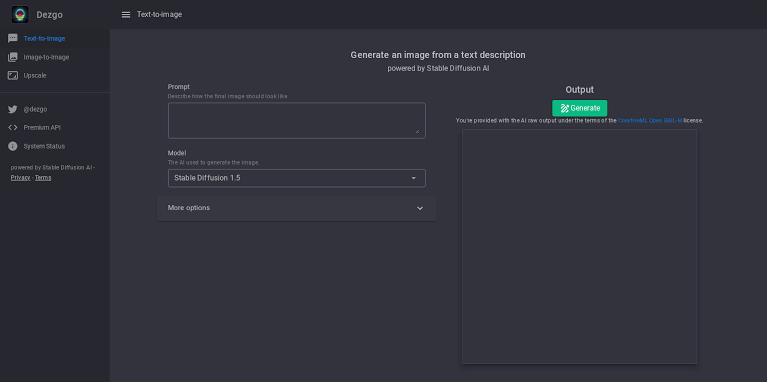Click the Dezgo brand name text
Viewport: 767px width, 382px height.
[49, 15]
